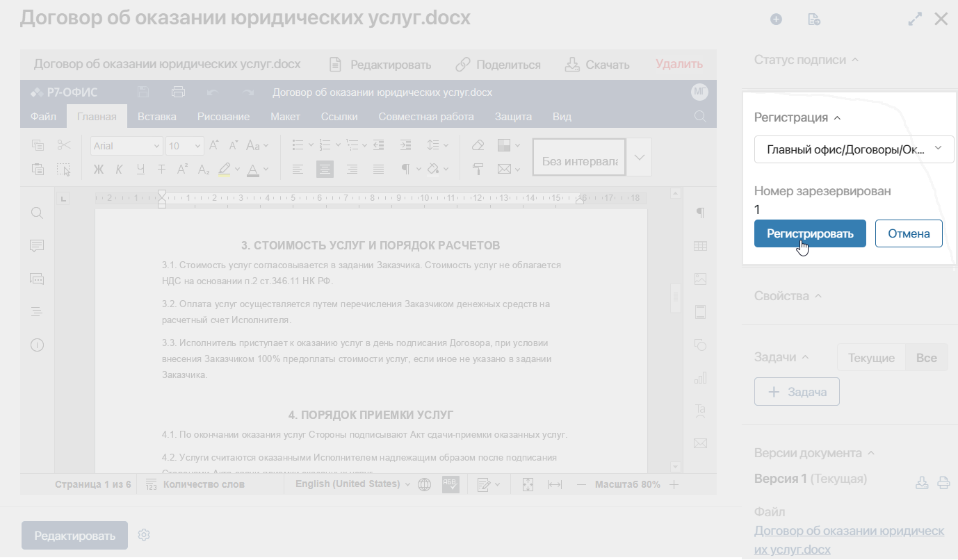Toggle spell checking icon in status bar

(450, 484)
